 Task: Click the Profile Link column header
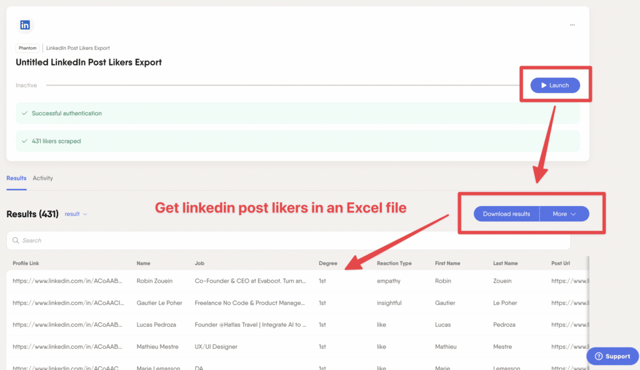26,264
